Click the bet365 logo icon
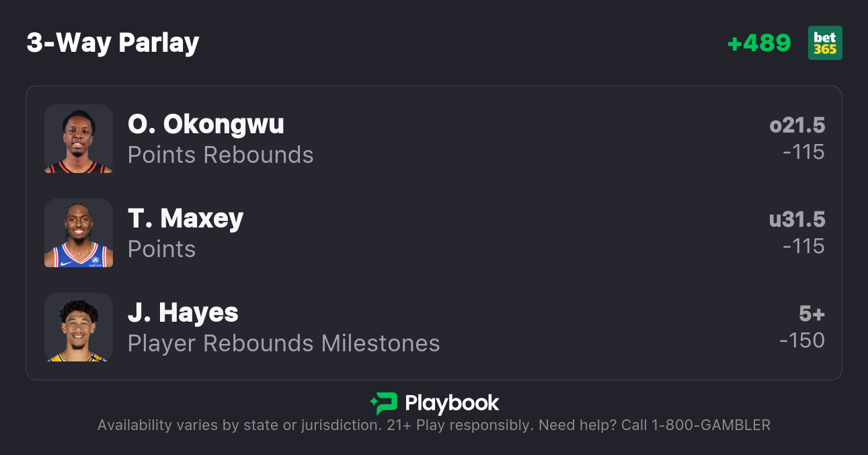 (x=825, y=43)
